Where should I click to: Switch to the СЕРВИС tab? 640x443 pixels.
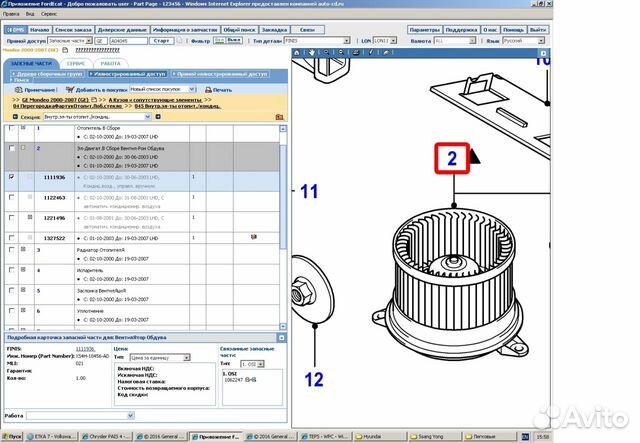coord(76,63)
